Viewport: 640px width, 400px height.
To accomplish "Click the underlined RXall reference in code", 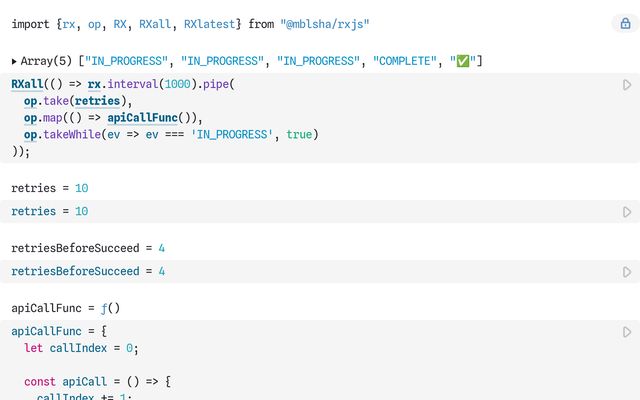I will [x=30, y=85].
